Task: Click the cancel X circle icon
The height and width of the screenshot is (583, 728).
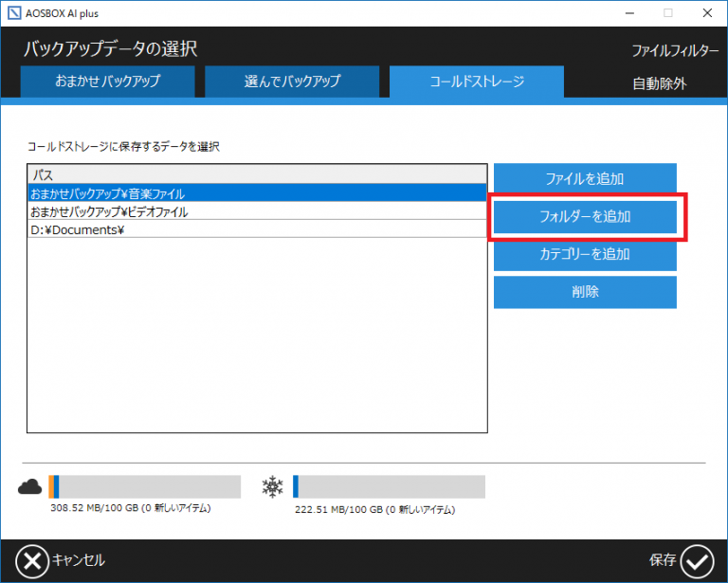Action: click(x=32, y=561)
